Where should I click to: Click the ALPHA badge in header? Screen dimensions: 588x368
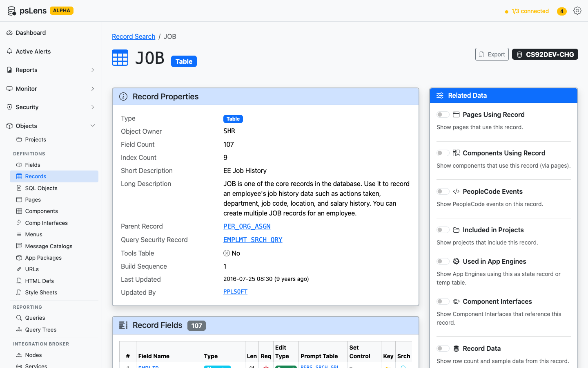62,11
